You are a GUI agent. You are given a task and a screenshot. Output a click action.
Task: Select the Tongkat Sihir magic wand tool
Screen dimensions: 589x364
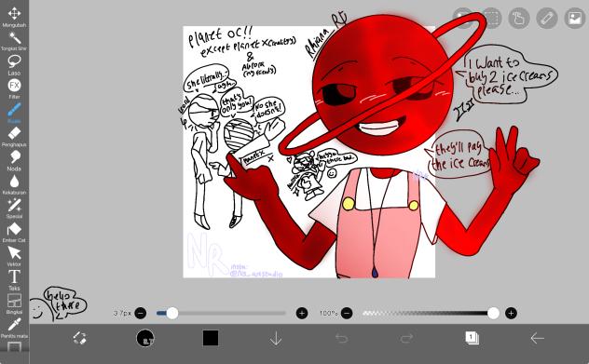14,41
